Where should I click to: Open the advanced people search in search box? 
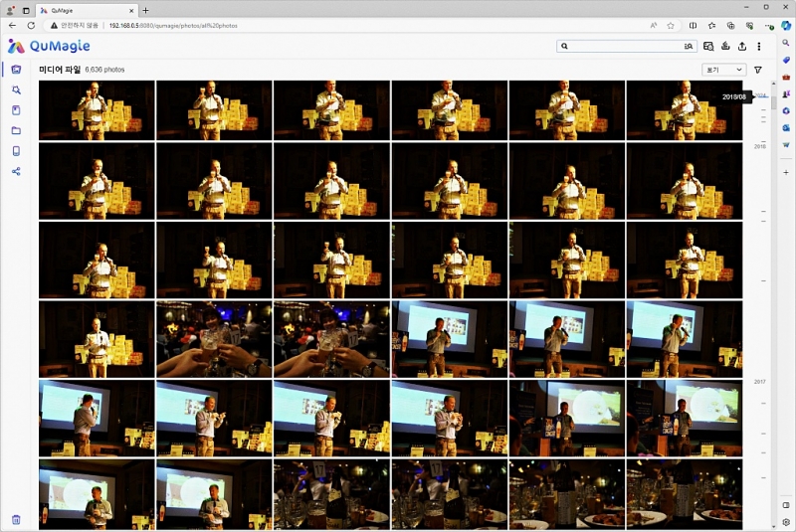coord(688,46)
